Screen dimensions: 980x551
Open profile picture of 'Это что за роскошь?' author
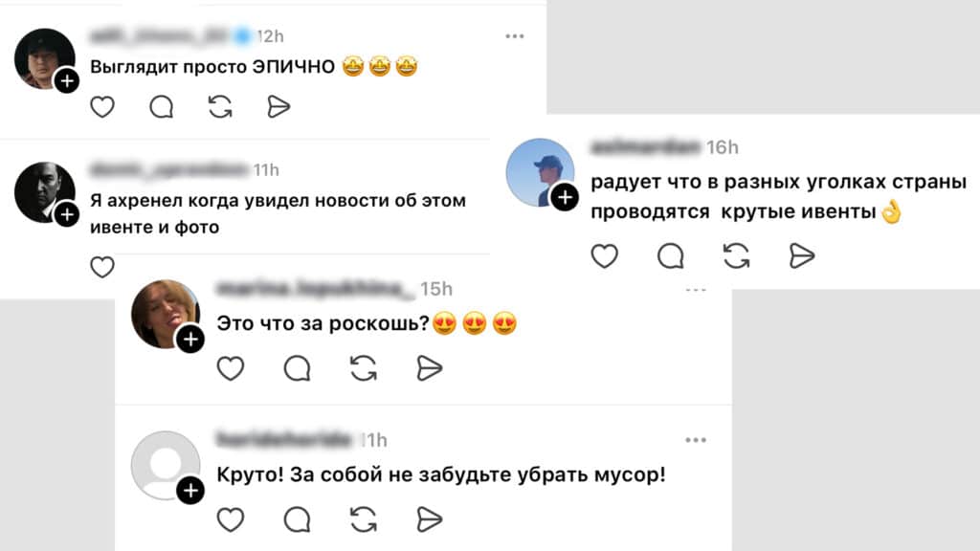(165, 314)
